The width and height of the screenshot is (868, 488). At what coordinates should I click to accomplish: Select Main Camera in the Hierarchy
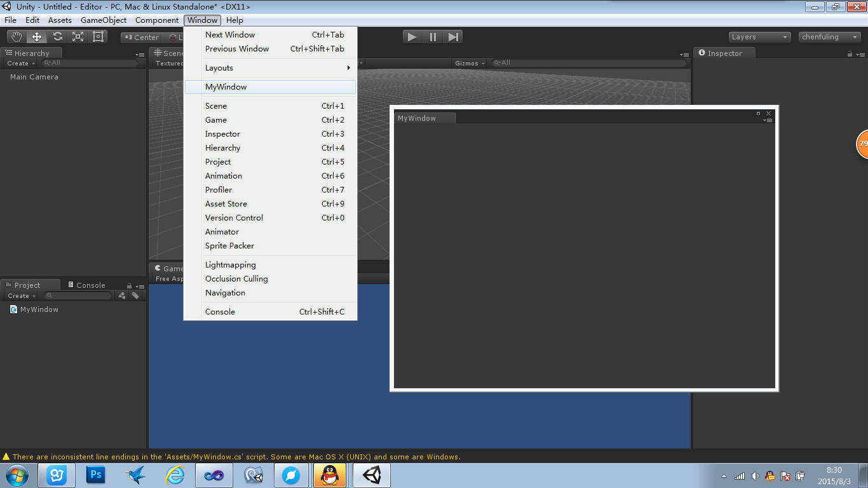click(x=35, y=77)
